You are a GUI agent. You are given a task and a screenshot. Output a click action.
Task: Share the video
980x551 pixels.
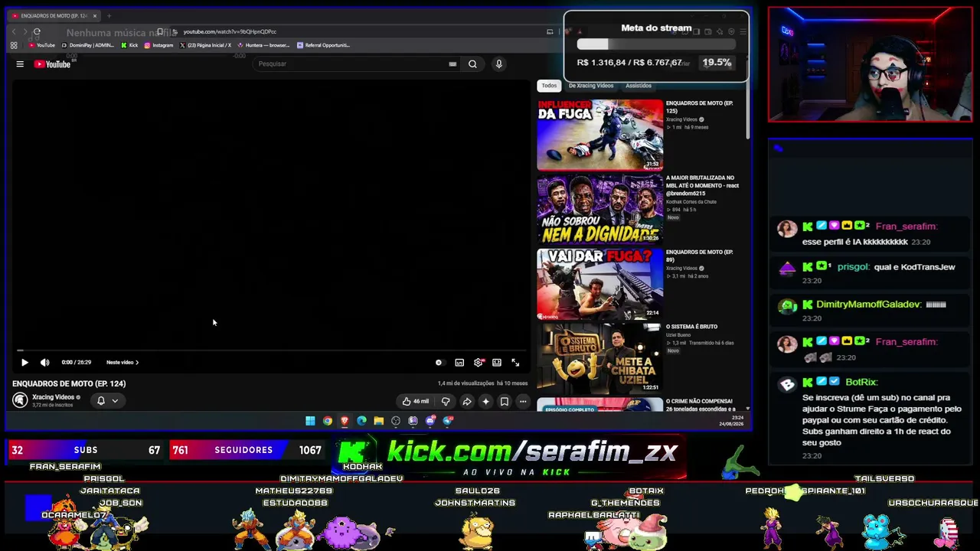coord(467,401)
